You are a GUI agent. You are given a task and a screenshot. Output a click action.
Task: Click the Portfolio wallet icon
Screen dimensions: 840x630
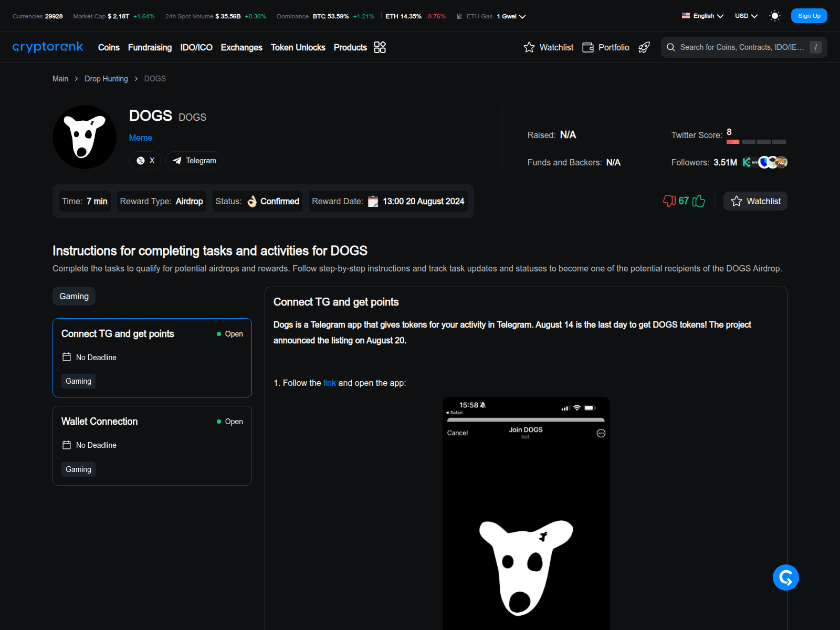(x=588, y=47)
